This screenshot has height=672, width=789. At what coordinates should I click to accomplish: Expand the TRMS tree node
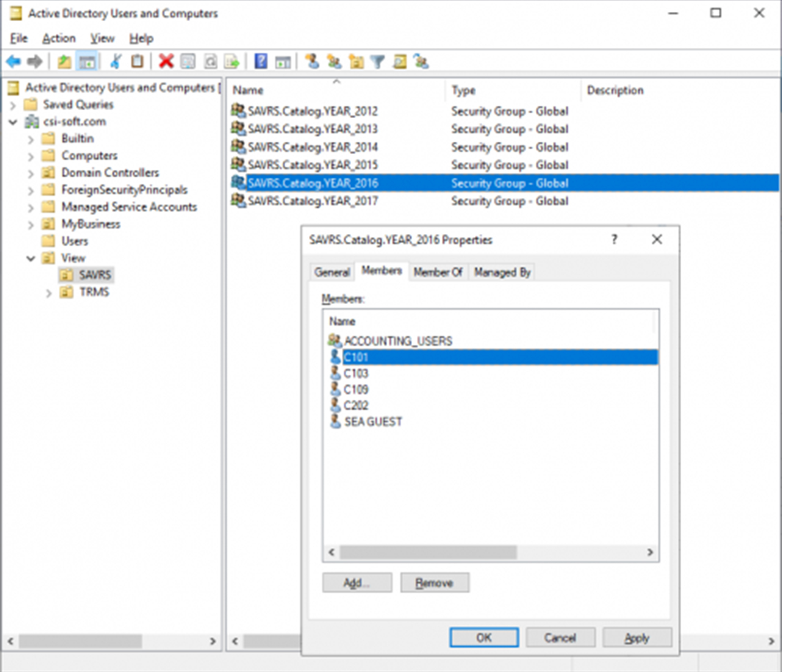click(48, 292)
